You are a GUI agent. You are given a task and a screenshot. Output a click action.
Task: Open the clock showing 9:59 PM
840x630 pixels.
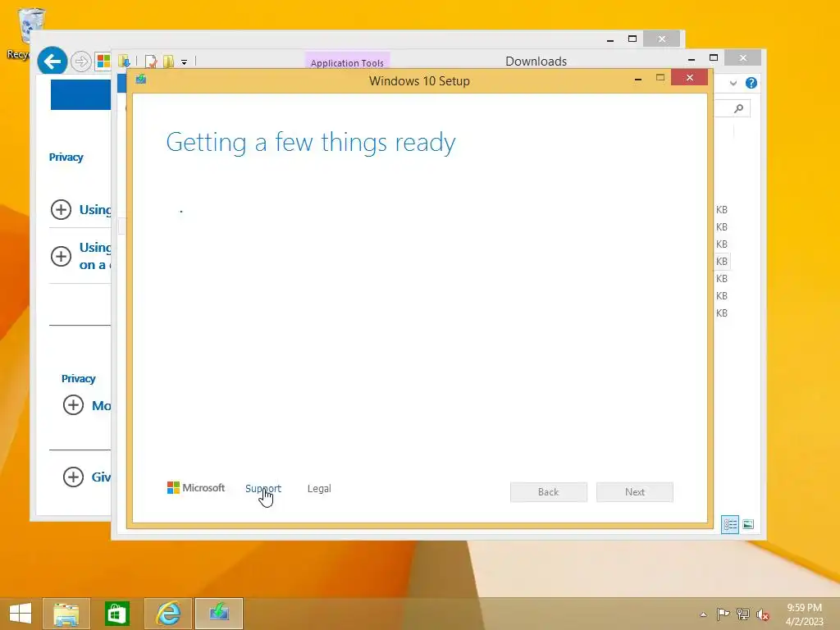tap(804, 614)
